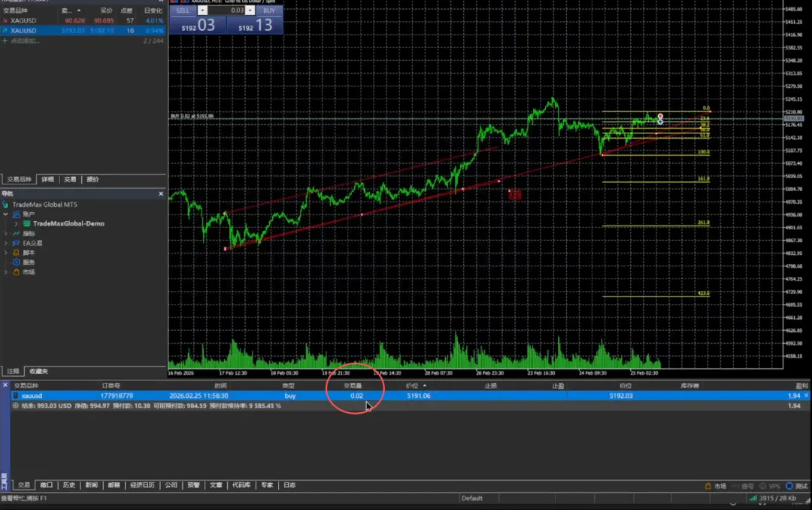Close the Navigator (导航) panel
Screen dimensions: 812x510
point(161,193)
